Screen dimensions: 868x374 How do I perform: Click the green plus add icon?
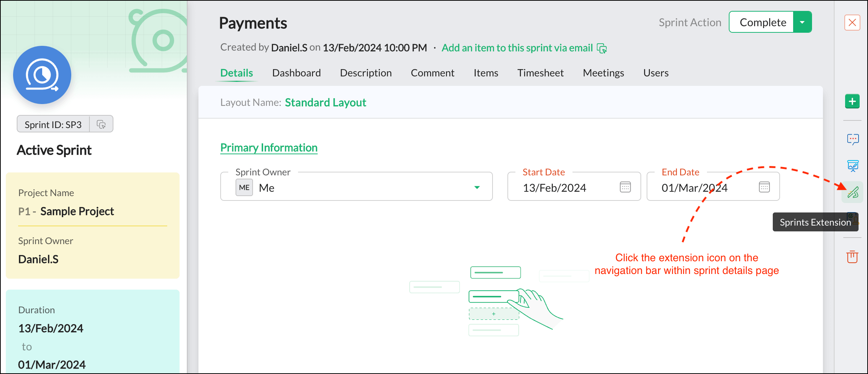pyautogui.click(x=852, y=101)
